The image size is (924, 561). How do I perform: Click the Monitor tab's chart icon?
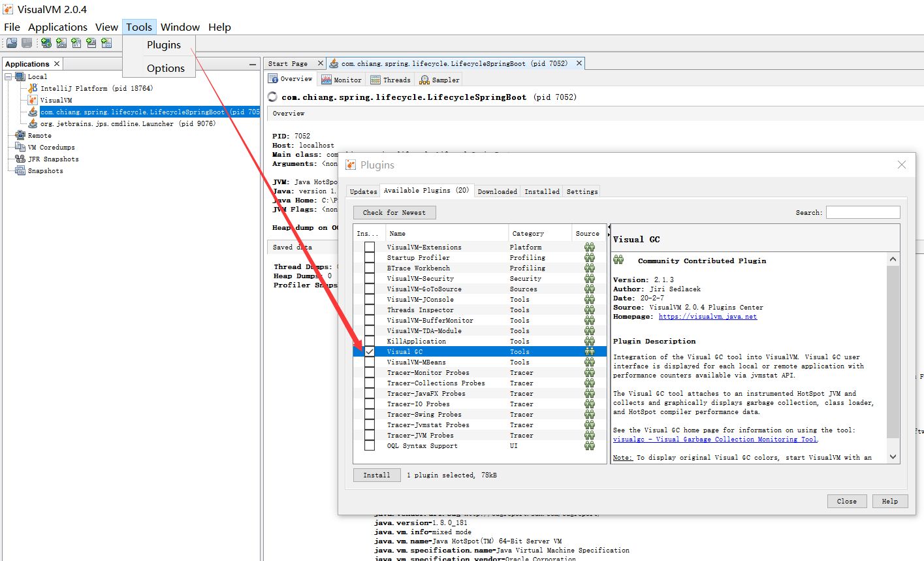coord(327,80)
